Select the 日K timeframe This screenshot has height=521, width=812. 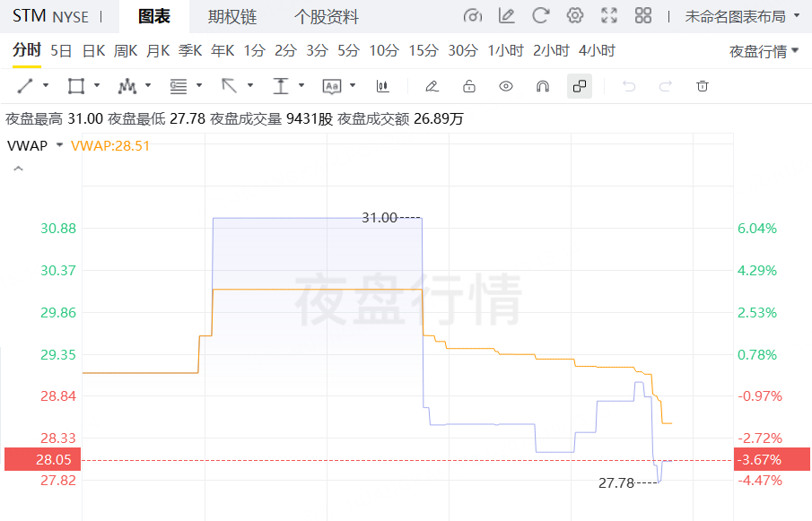point(93,50)
